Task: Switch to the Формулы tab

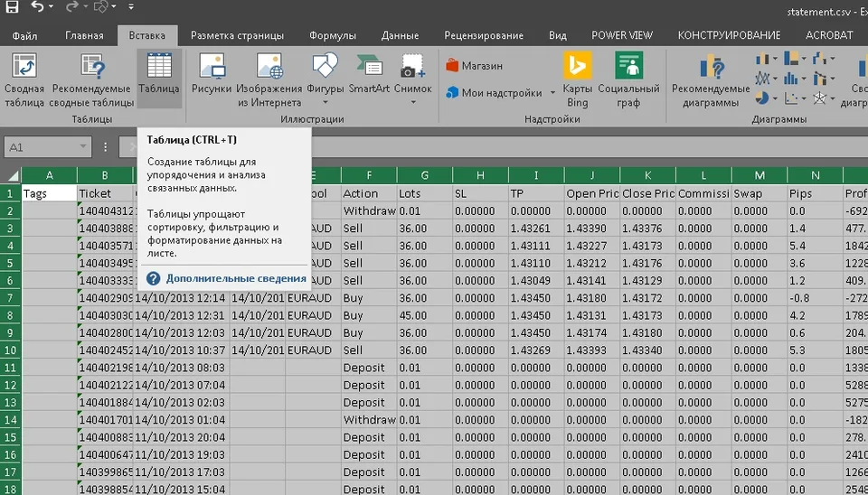Action: [333, 35]
